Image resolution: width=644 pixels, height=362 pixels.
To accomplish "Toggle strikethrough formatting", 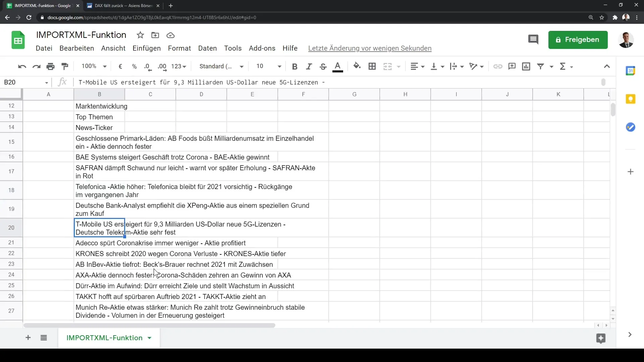I will [x=323, y=66].
